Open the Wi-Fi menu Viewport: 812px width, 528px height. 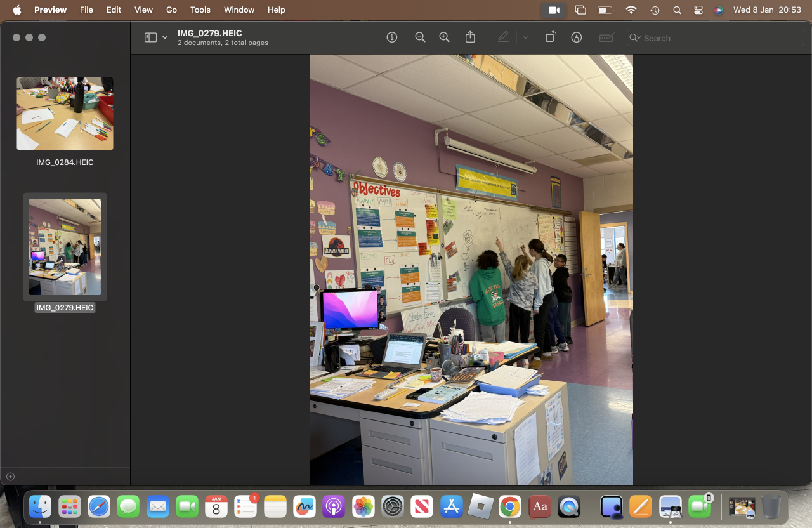[x=631, y=10]
